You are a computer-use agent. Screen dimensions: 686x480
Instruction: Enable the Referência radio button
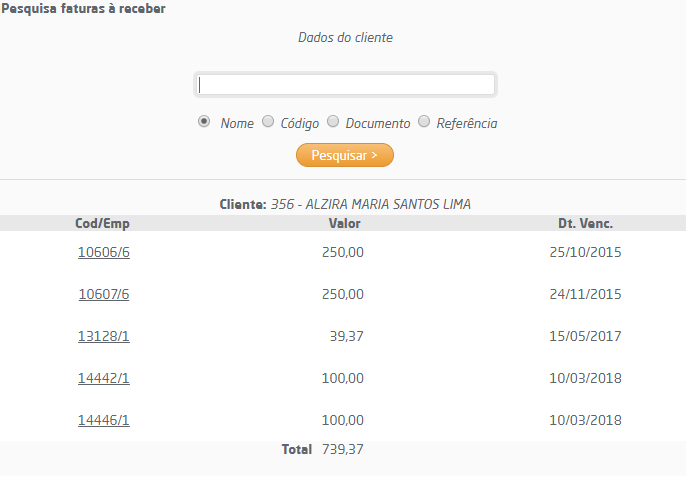pyautogui.click(x=424, y=122)
